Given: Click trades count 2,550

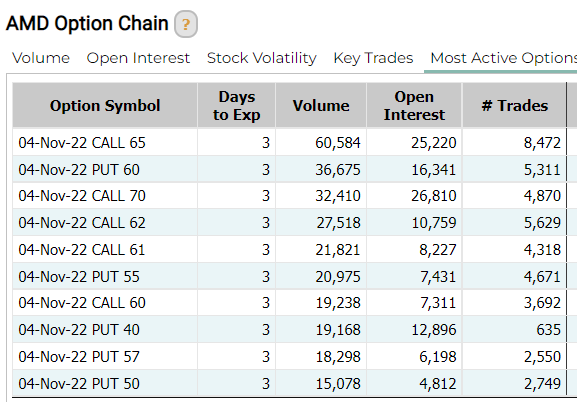Looking at the screenshot, I should [x=542, y=357].
